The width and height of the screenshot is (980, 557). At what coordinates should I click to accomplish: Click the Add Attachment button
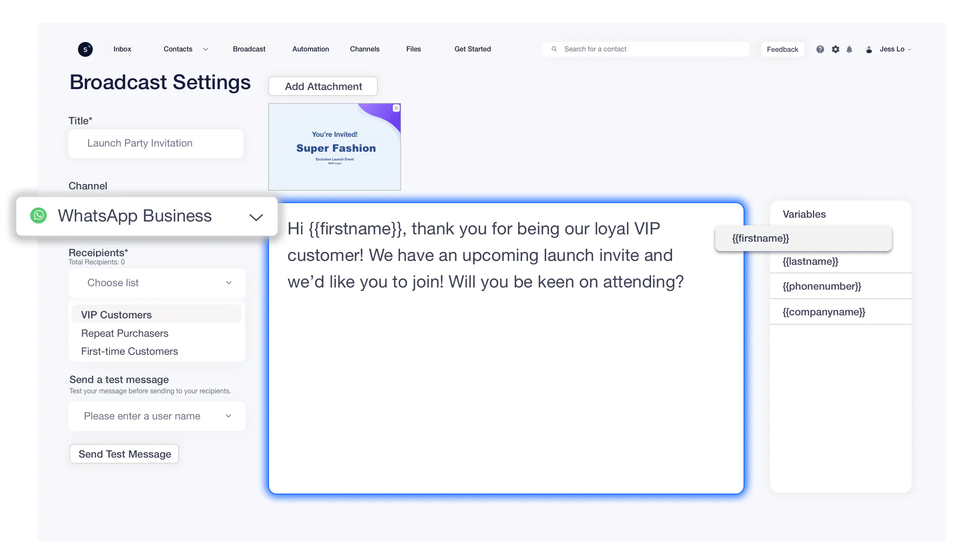323,86
